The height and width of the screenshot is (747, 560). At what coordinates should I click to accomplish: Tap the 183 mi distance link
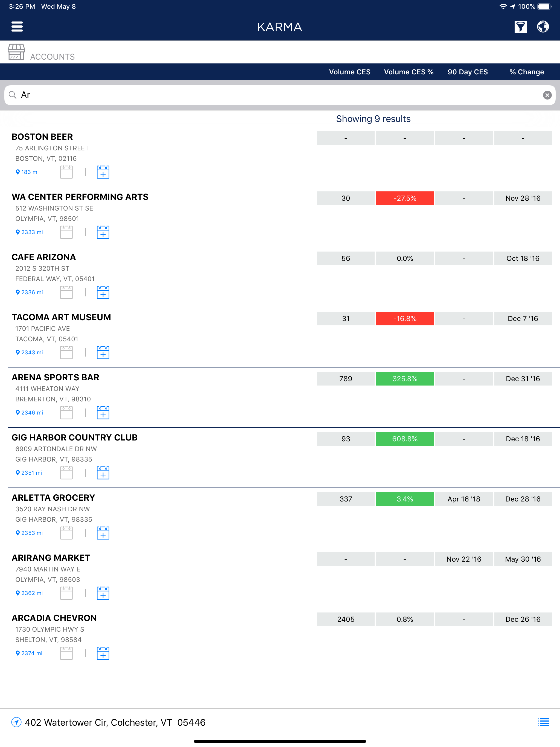27,172
